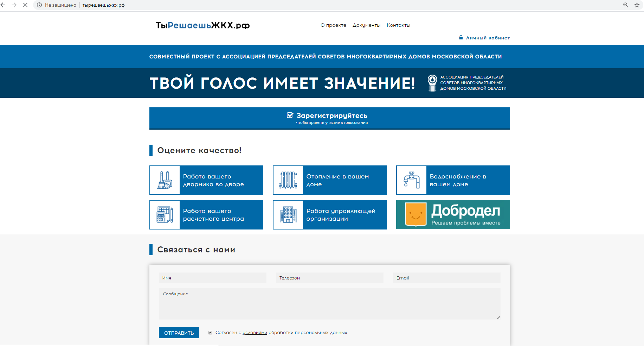Open the Документы menu item
The width and height of the screenshot is (644, 346).
pyautogui.click(x=366, y=25)
